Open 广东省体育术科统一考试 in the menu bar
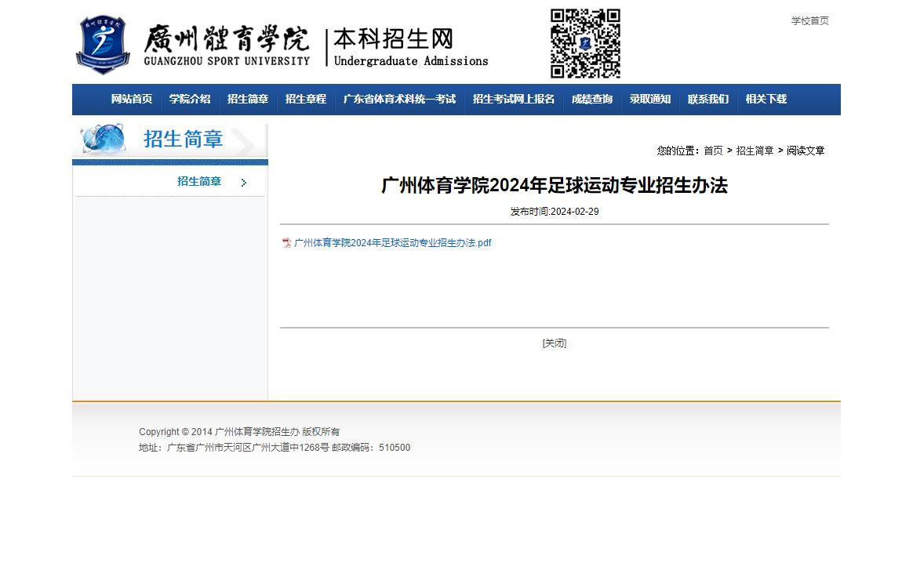 coord(399,100)
